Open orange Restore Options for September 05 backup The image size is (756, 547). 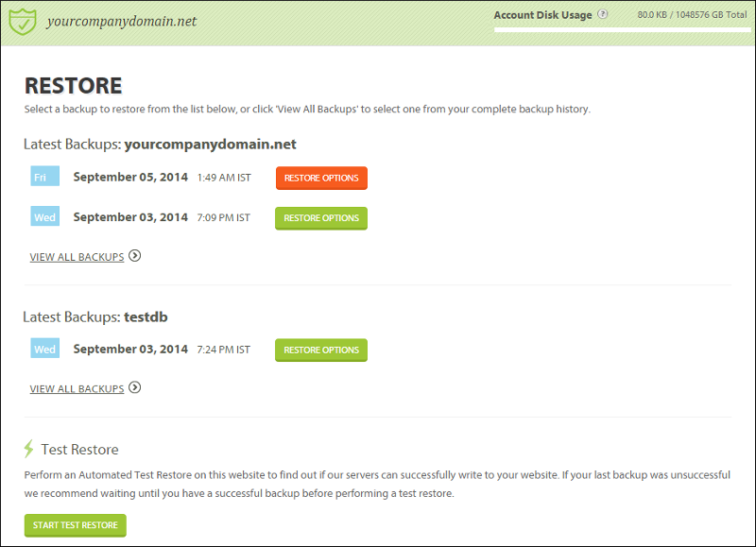tap(321, 179)
